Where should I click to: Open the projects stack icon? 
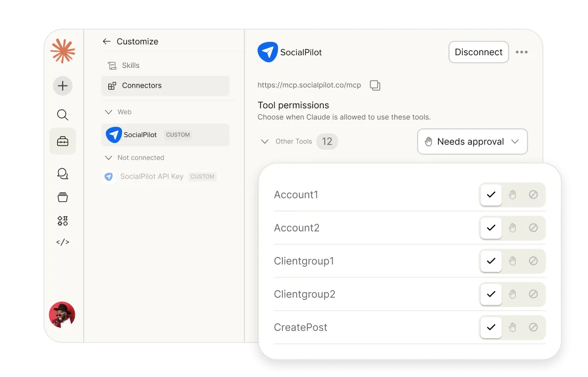63,198
